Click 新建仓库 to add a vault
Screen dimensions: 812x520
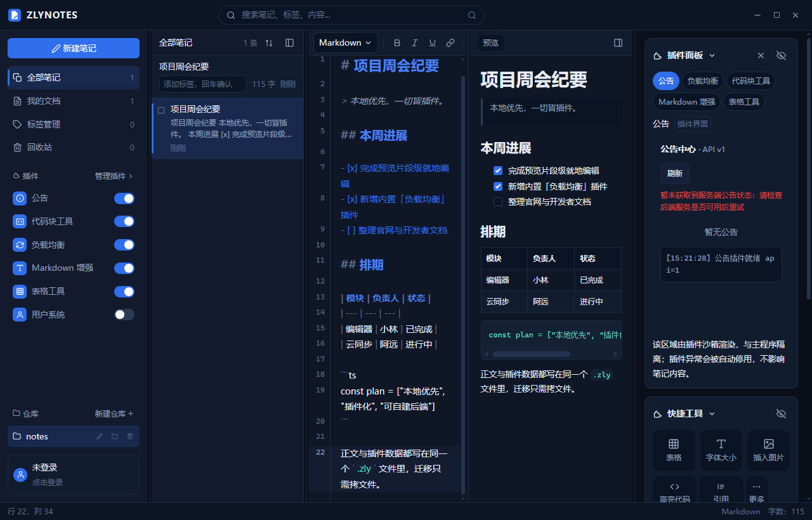pos(114,413)
